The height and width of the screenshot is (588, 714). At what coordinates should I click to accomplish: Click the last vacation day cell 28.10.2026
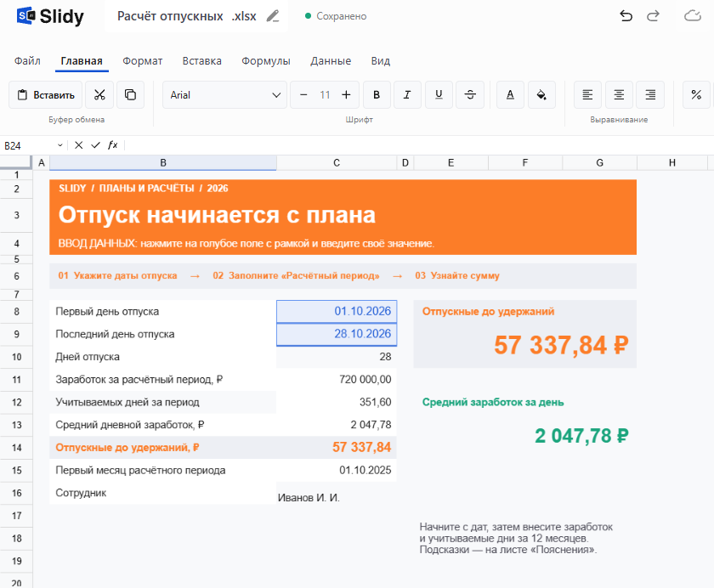pyautogui.click(x=337, y=334)
